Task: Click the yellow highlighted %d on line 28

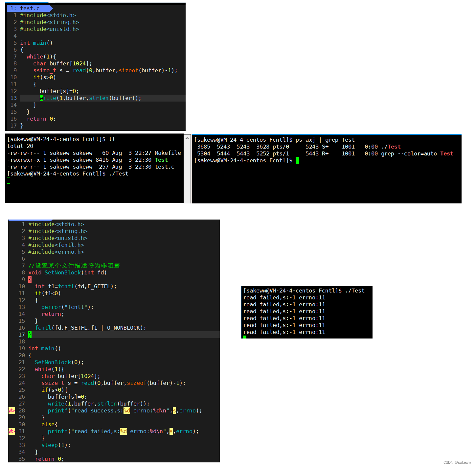Action: 127,410
